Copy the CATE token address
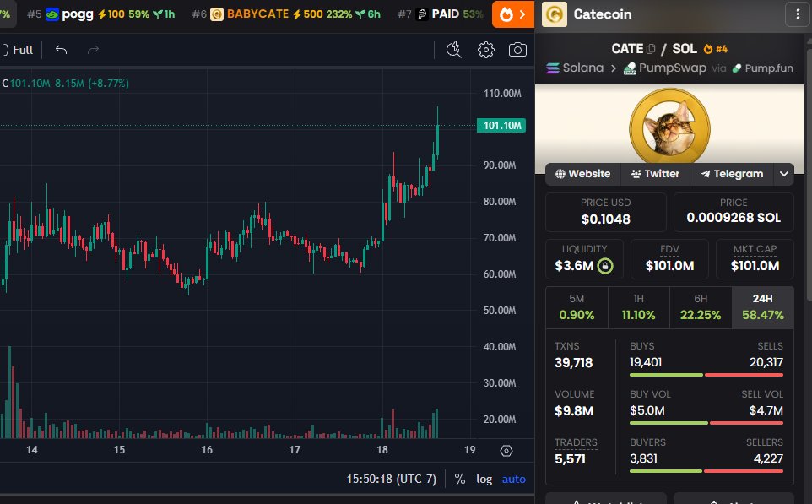Image resolution: width=812 pixels, height=504 pixels. [651, 49]
